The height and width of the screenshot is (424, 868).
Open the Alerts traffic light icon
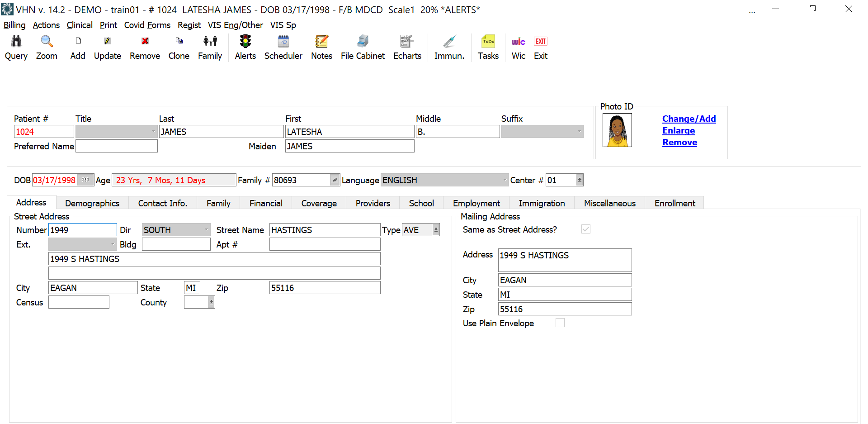click(245, 48)
